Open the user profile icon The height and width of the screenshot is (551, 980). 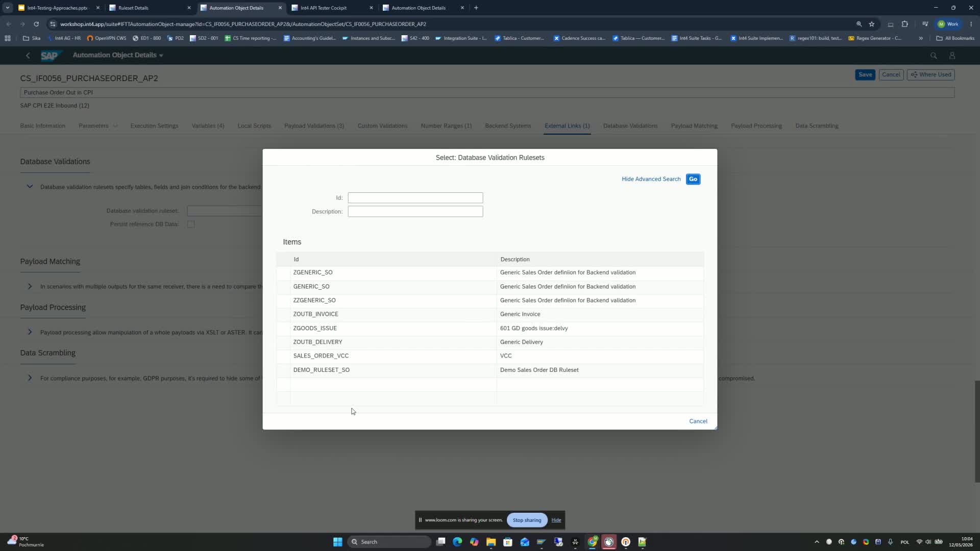pyautogui.click(x=952, y=56)
